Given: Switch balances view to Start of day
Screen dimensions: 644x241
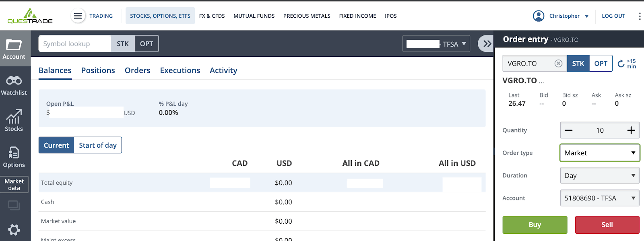Looking at the screenshot, I should [97, 145].
